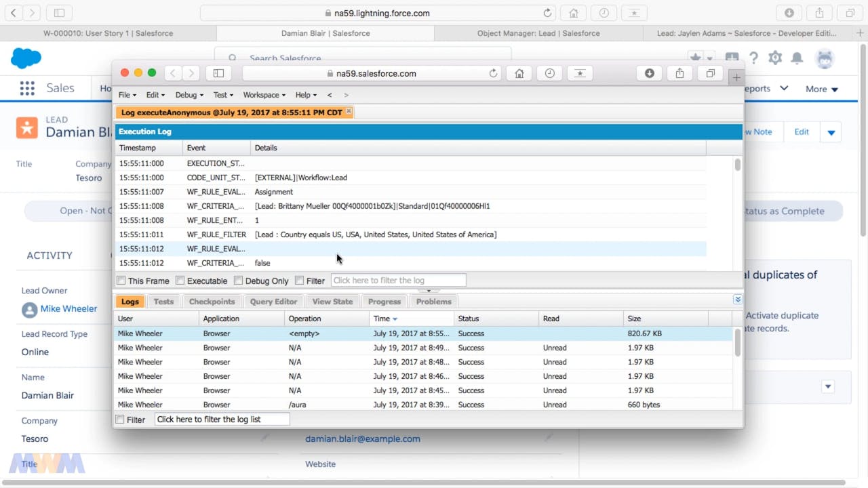Click Share icon in background Safari window
The image size is (868, 488).
click(819, 13)
